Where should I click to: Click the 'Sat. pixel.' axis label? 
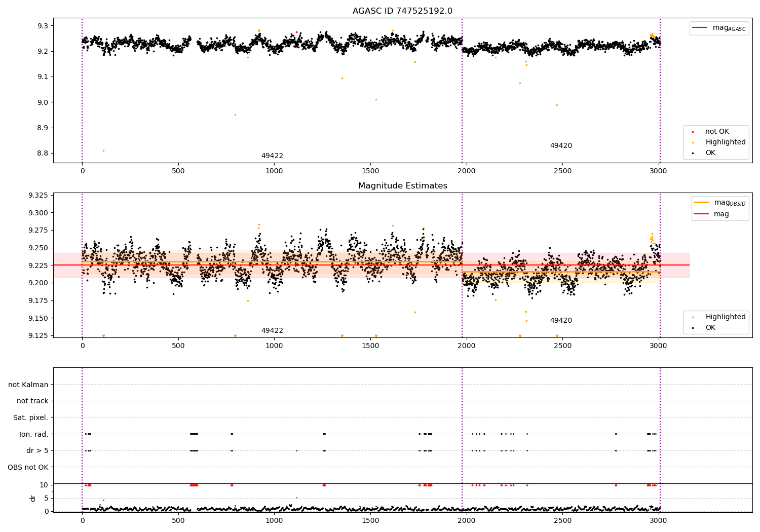(x=31, y=417)
